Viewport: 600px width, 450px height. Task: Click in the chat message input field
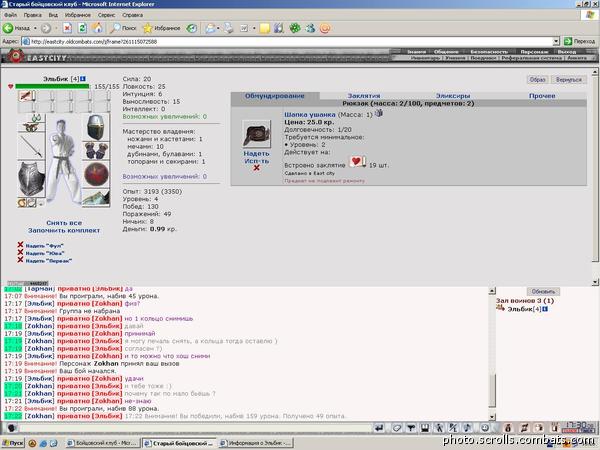point(195,428)
